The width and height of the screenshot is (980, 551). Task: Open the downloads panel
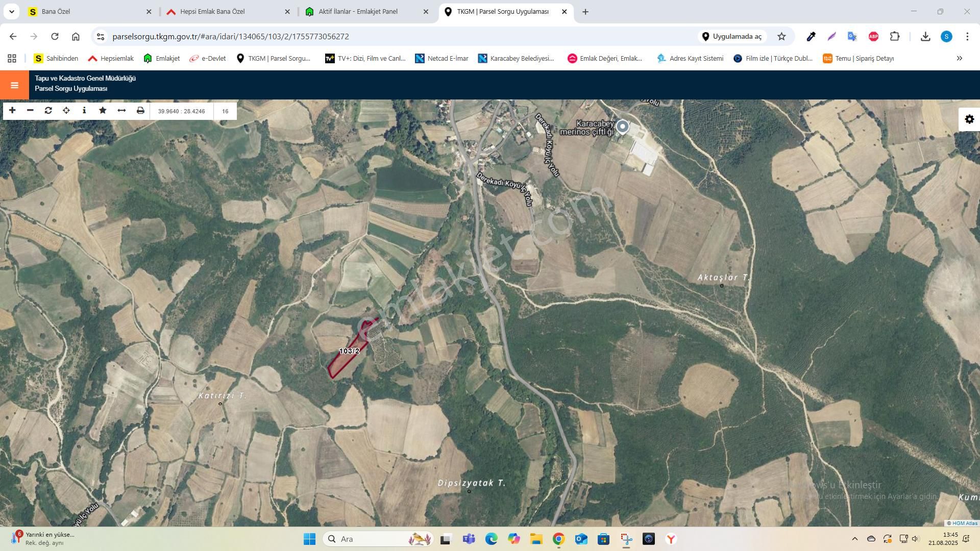tap(925, 36)
